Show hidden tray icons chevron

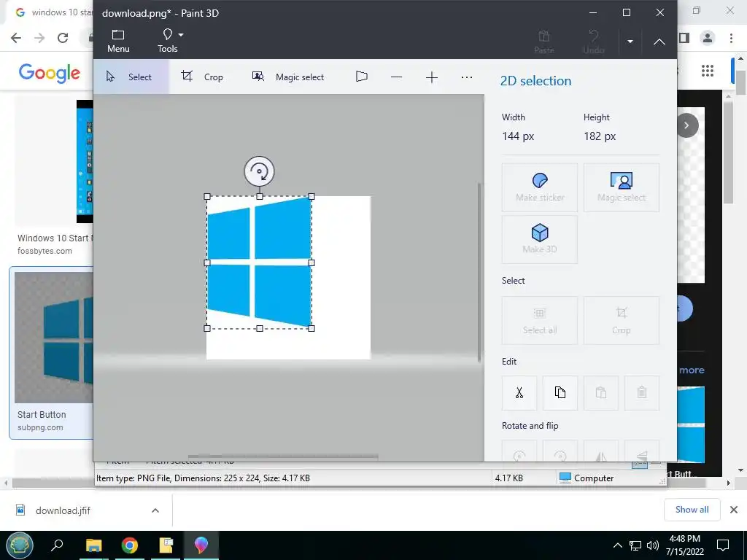617,545
